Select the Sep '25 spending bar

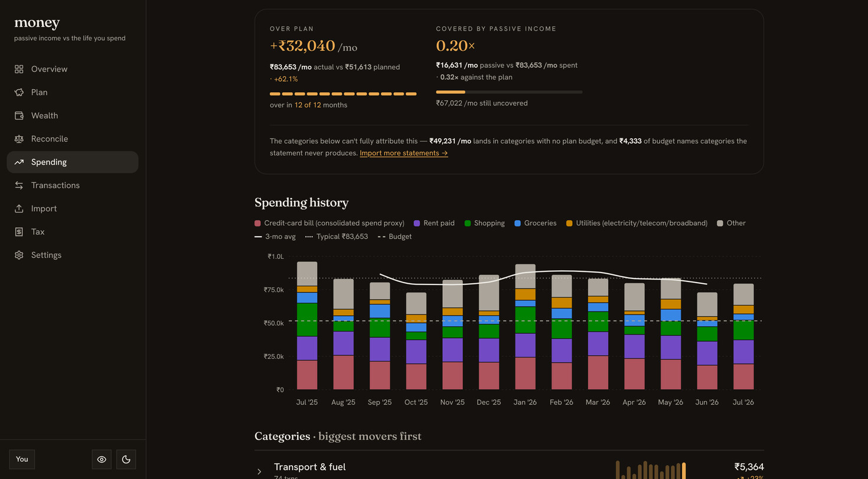coord(380,336)
